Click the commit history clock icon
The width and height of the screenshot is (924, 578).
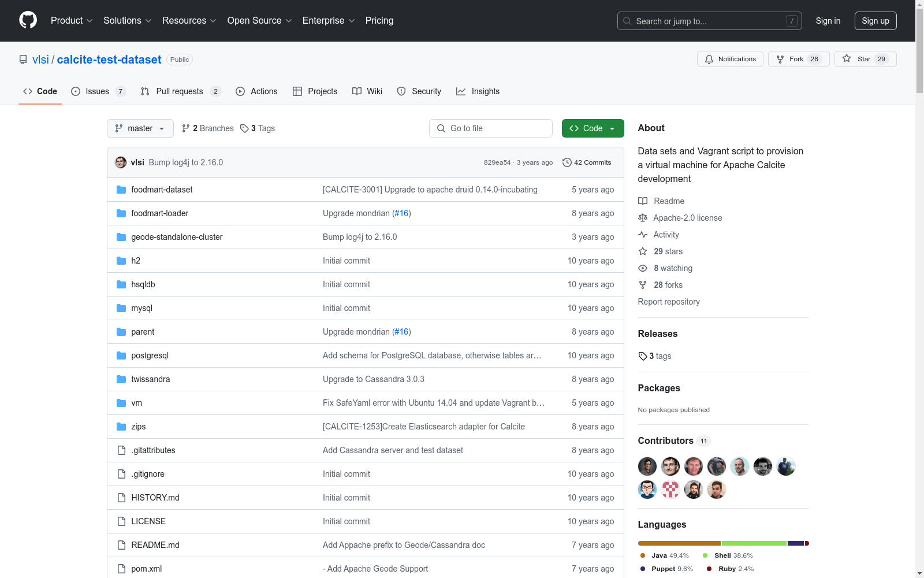567,162
